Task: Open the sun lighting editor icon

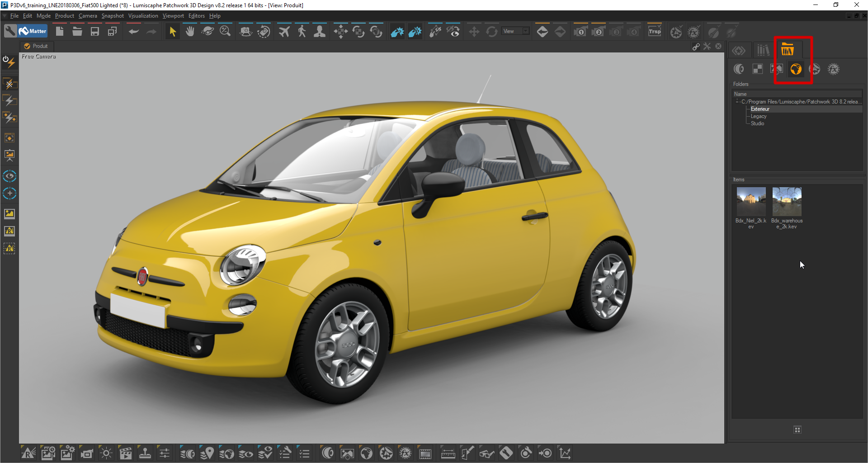Action: tap(106, 453)
